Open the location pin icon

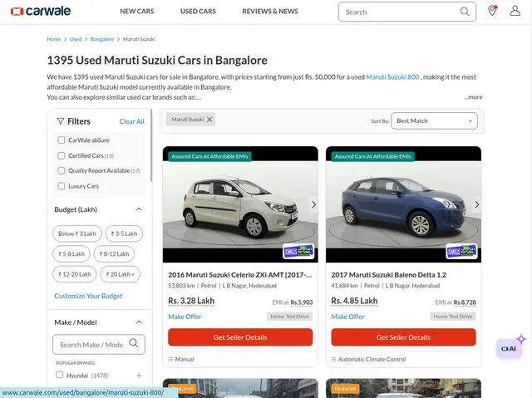[x=492, y=11]
